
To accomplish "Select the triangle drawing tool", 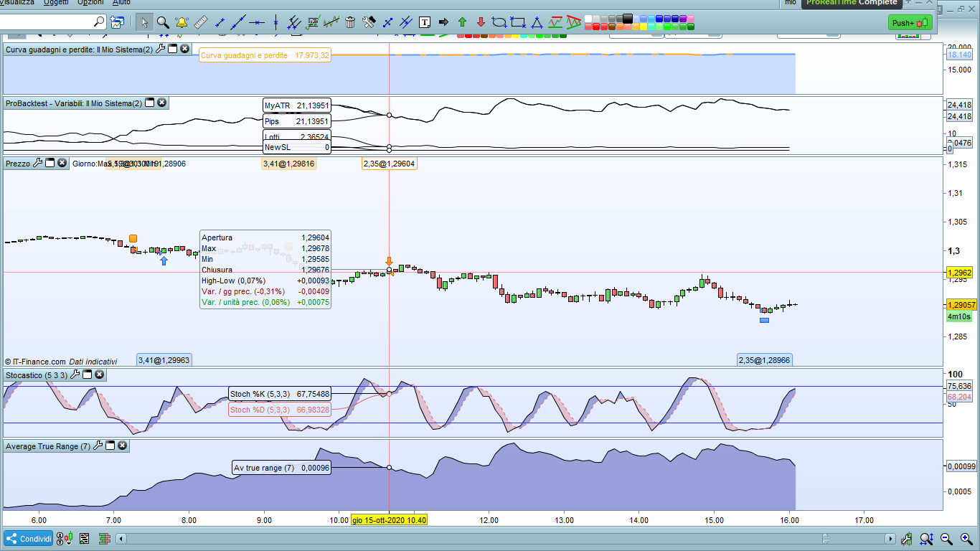I will click(x=537, y=23).
